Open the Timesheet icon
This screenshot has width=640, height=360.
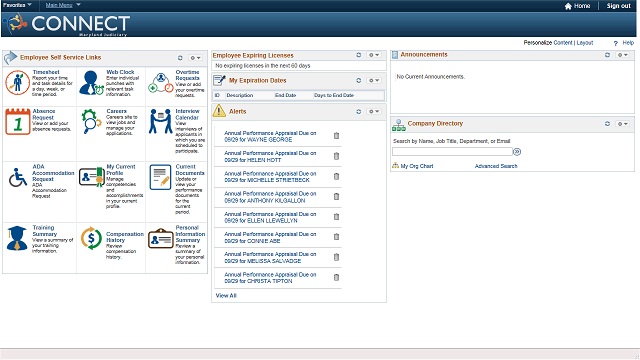pos(17,82)
